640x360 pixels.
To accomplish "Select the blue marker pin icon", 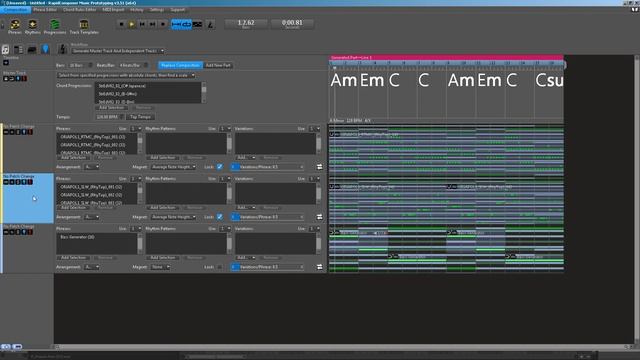I will pos(45,49).
